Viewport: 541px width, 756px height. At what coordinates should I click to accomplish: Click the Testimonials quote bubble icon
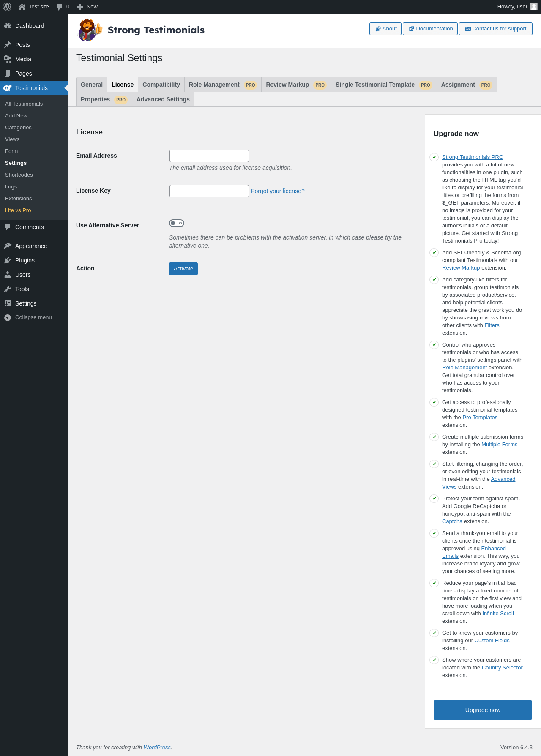tap(8, 88)
